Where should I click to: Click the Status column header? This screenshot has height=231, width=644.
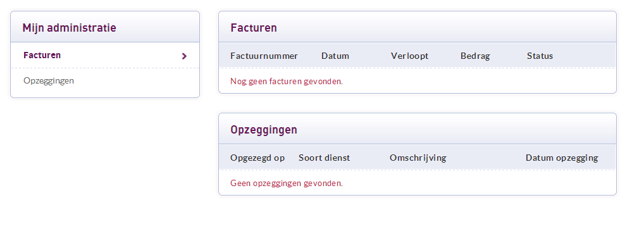(540, 56)
